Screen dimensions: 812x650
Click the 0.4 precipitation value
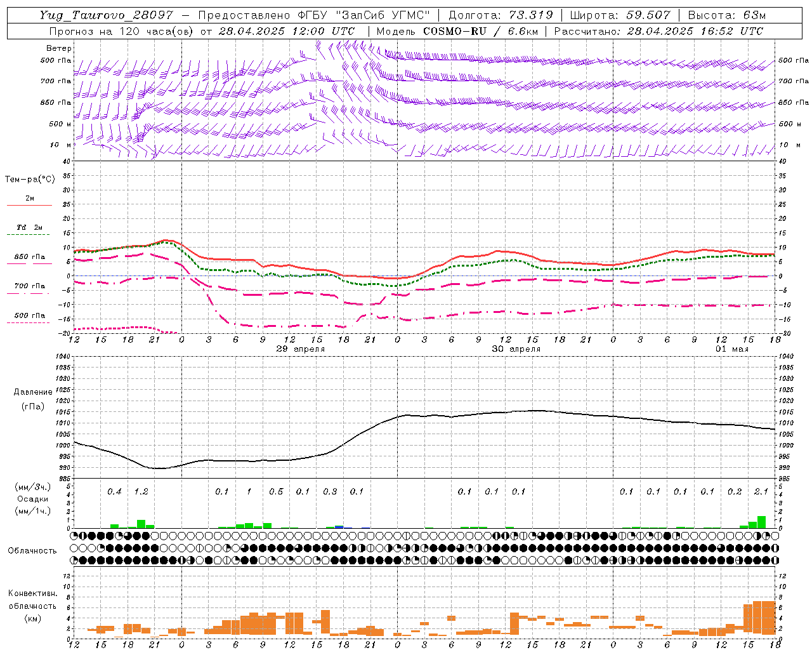tap(114, 492)
